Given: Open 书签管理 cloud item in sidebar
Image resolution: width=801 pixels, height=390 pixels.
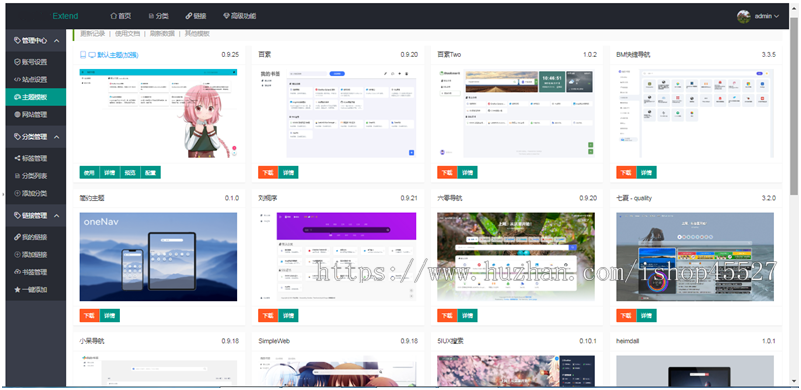Looking at the screenshot, I should (x=36, y=272).
